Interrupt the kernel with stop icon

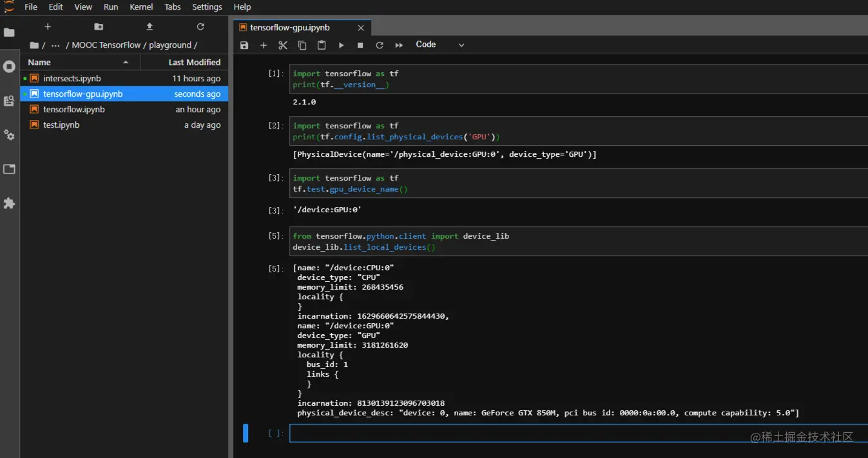click(x=360, y=45)
